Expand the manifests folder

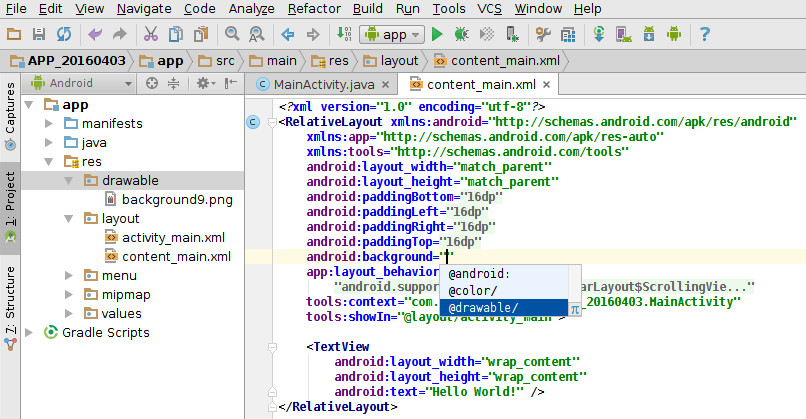click(49, 123)
